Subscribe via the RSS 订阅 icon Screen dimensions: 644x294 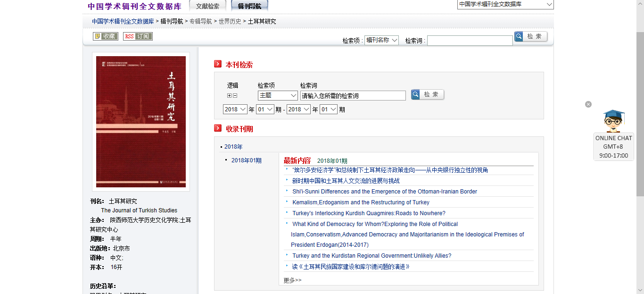pos(138,36)
